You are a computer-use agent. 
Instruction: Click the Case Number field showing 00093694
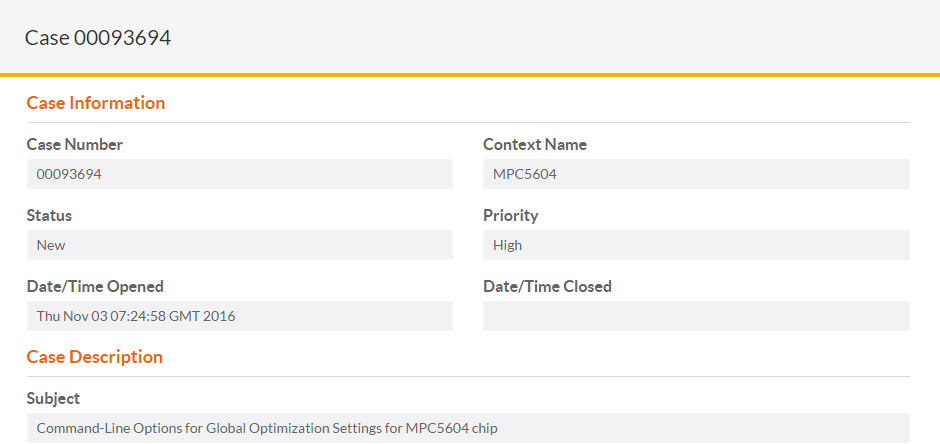pos(239,174)
